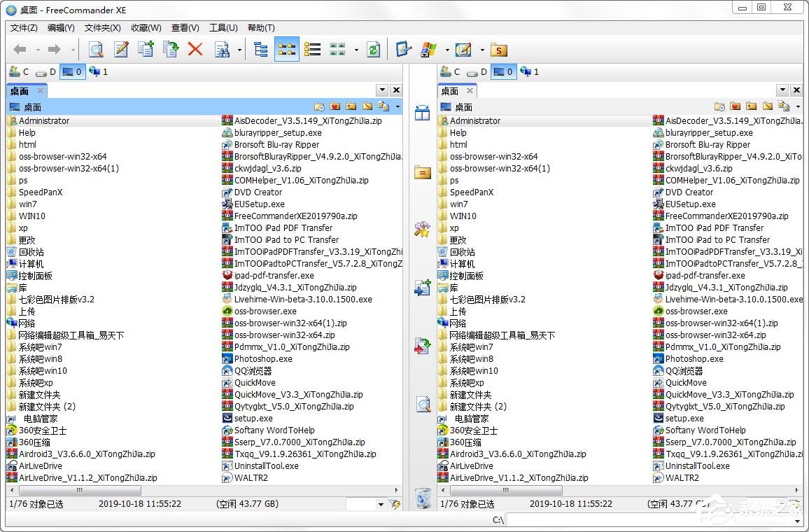
Task: Toggle the small icons list view button
Action: [x=287, y=49]
